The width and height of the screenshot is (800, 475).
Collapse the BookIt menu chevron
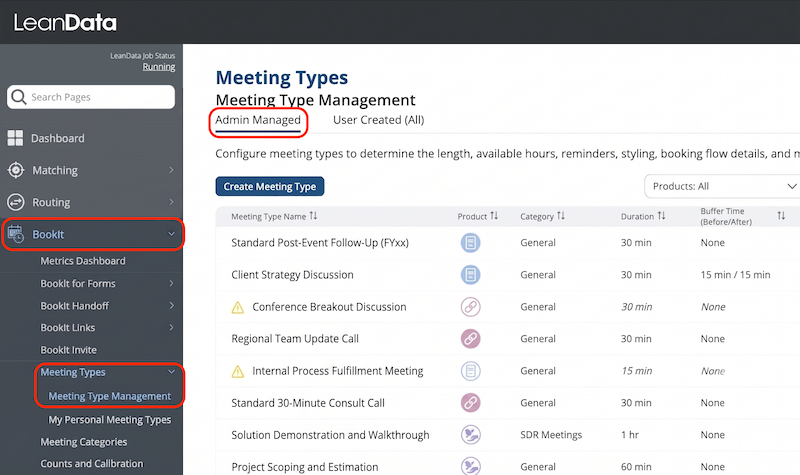click(x=171, y=234)
